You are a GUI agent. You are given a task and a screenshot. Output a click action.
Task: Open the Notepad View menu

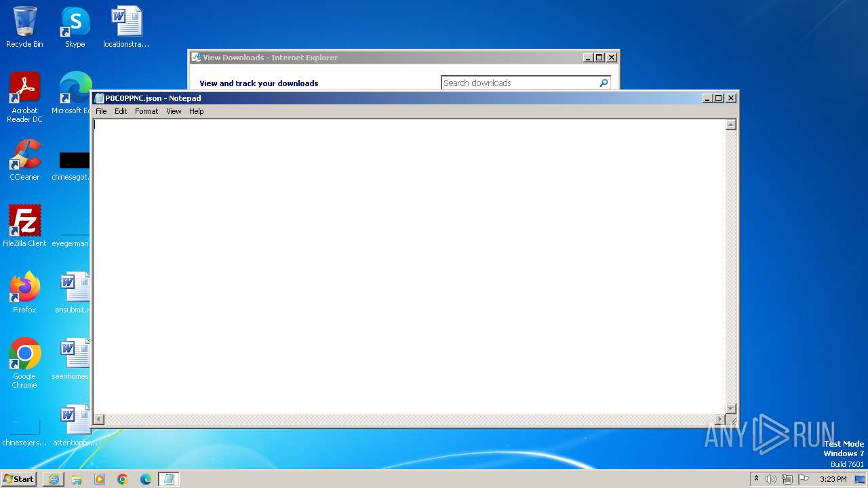pos(174,111)
